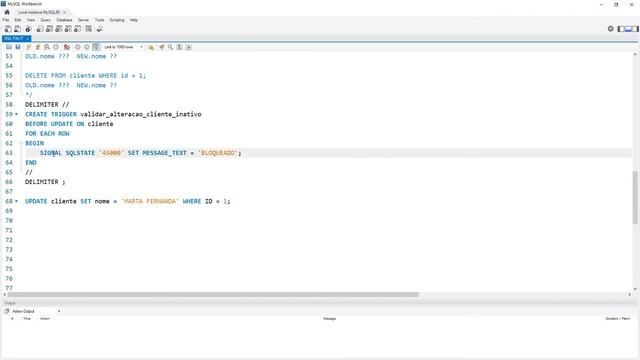
Task: Open the object inspector info icon
Action: click(x=28, y=29)
